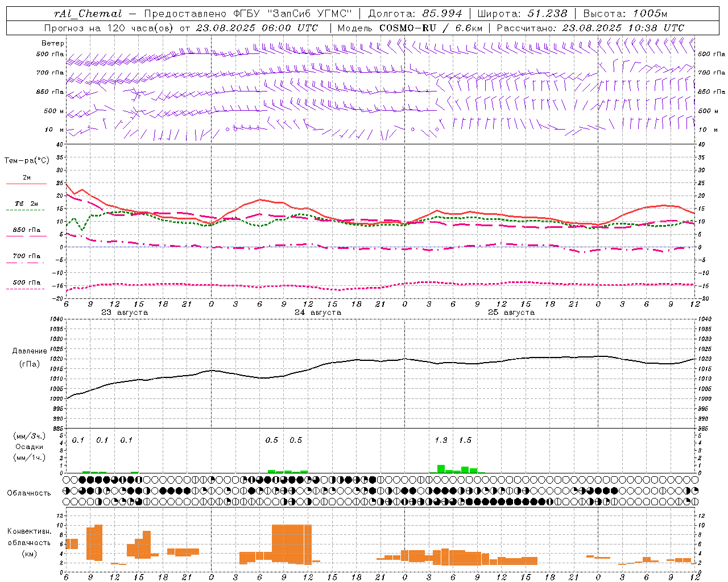Click the 1.3 precipitation amount value
728x582 pixels.
(x=441, y=440)
